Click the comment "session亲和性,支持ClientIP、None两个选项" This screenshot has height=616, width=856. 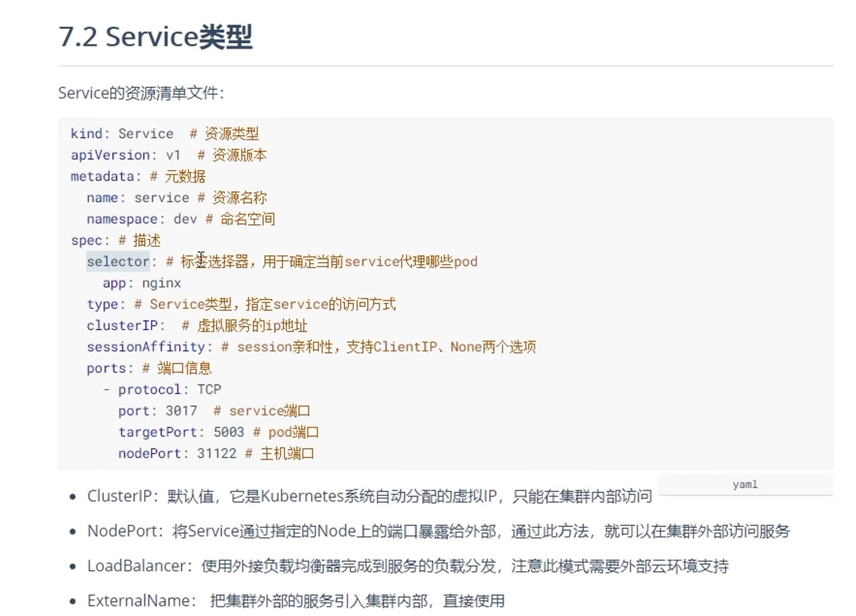(x=387, y=347)
